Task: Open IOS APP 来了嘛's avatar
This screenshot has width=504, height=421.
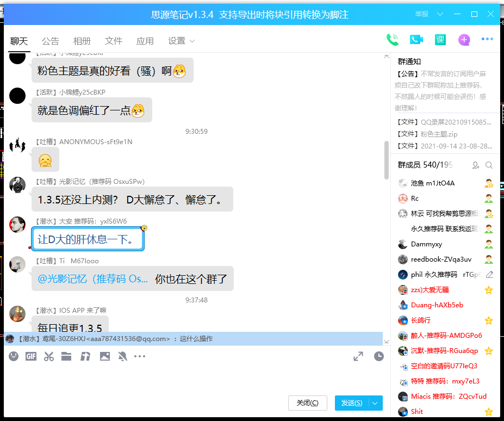Action: [x=17, y=314]
